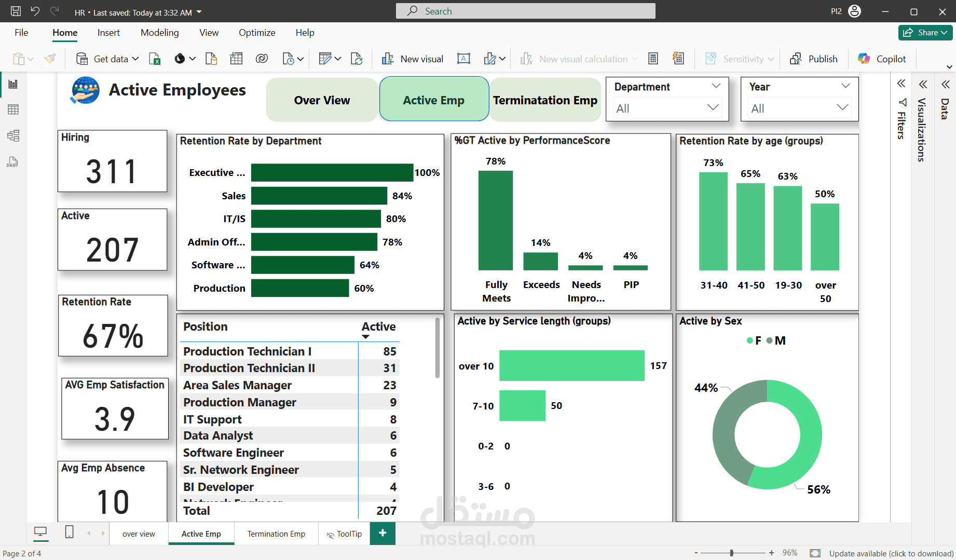
Task: Open the Dataverse connector icon
Action: [262, 59]
